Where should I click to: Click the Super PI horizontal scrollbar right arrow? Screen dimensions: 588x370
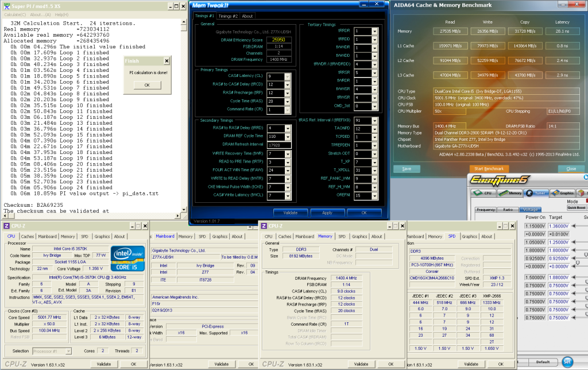[178, 216]
